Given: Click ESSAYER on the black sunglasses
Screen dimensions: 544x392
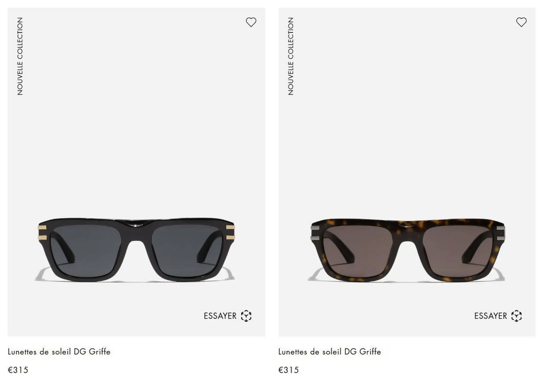Looking at the screenshot, I should (x=220, y=316).
